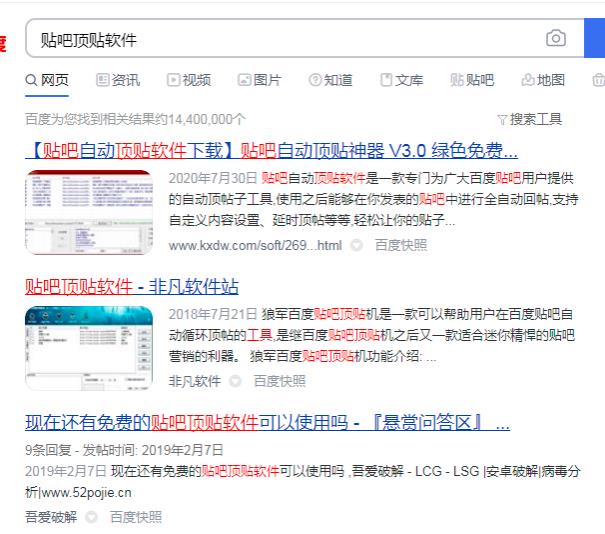Select the 网页 tab
The width and height of the screenshot is (605, 534).
(x=47, y=80)
